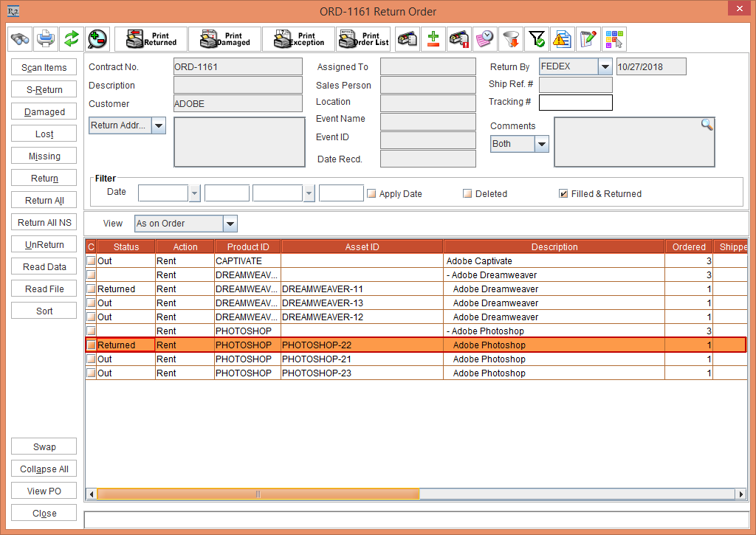Click the Print Exception toolbar button
This screenshot has width=756, height=535.
click(298, 38)
